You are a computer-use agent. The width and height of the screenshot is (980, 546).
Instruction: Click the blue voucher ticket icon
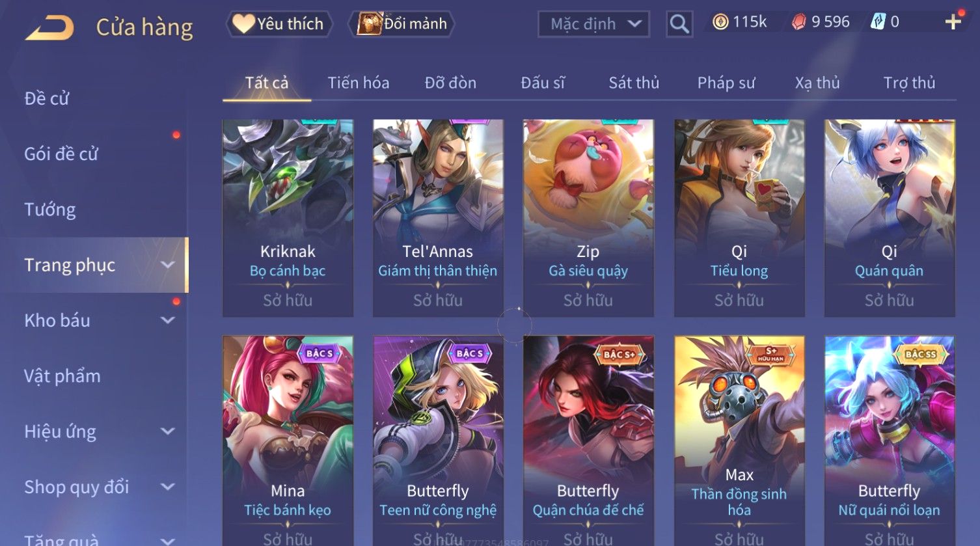pos(878,22)
